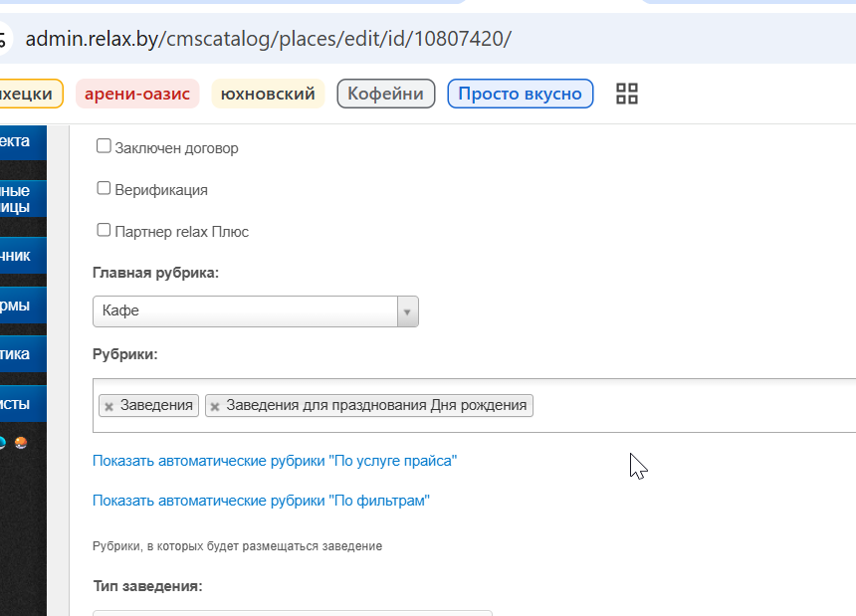Click the dropdown arrow next to Кафе
The image size is (856, 616).
407,312
